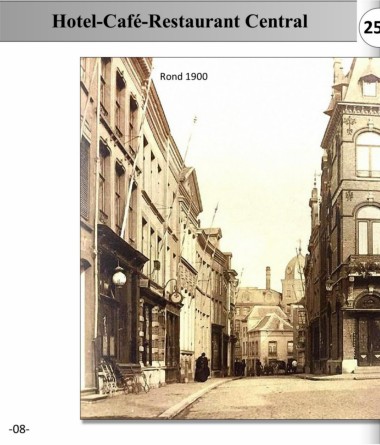380x445 pixels.
Task: Click the arched doorway of the corner building
Action: [368, 331]
